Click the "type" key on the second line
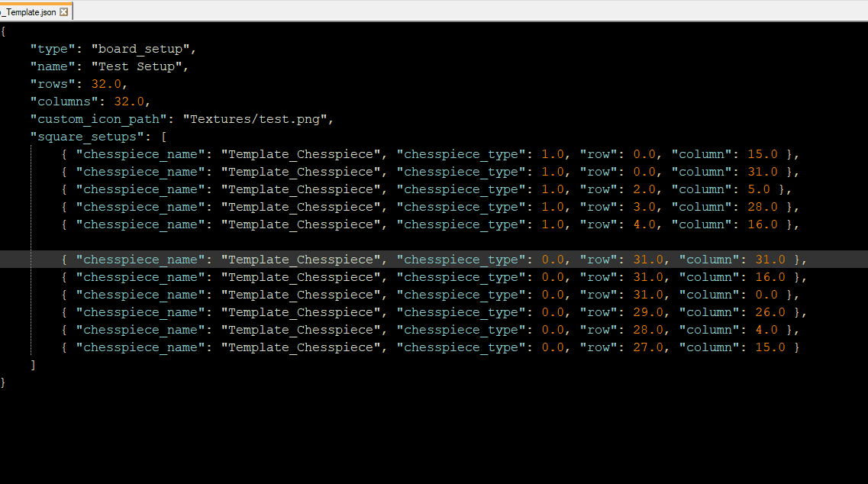This screenshot has height=484, width=868. 52,50
